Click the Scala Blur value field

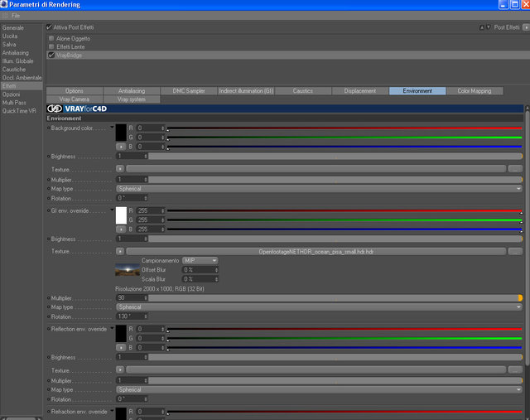200,279
